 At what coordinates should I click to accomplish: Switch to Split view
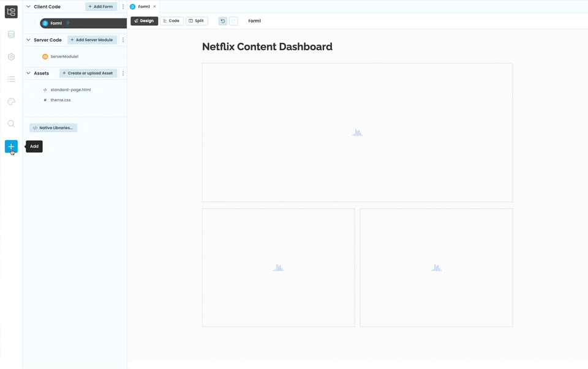pos(197,21)
